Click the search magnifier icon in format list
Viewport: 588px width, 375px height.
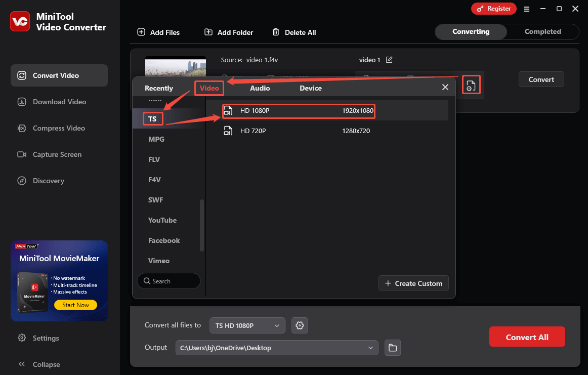(x=147, y=281)
